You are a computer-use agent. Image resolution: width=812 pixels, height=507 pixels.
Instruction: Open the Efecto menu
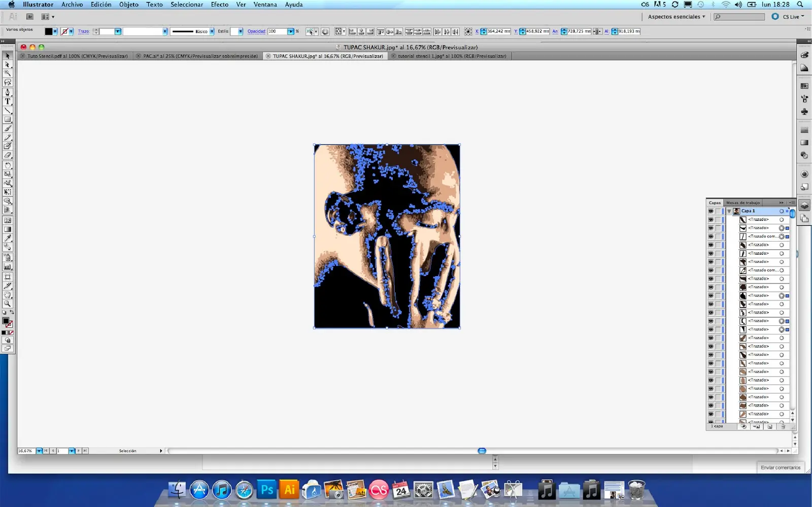220,5
